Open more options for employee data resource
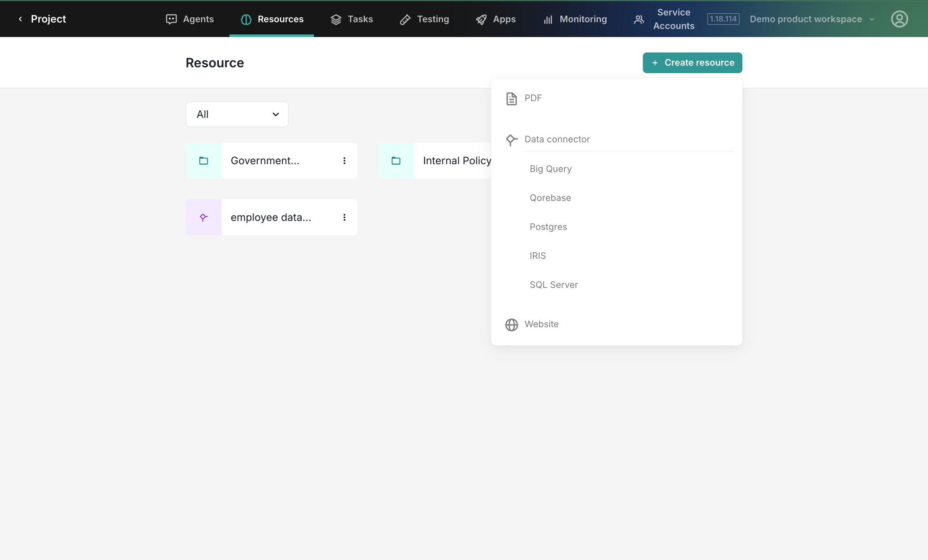 tap(344, 217)
